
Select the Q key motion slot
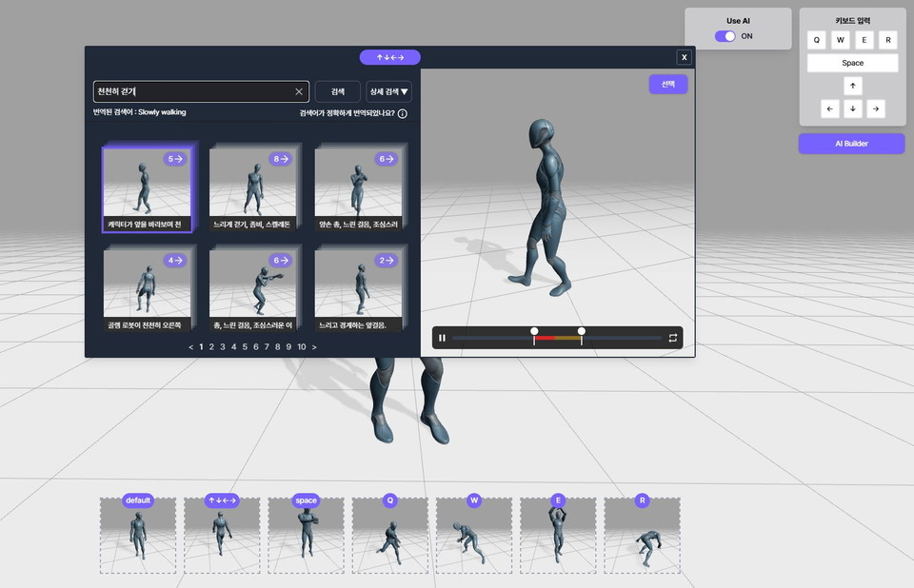click(x=389, y=536)
